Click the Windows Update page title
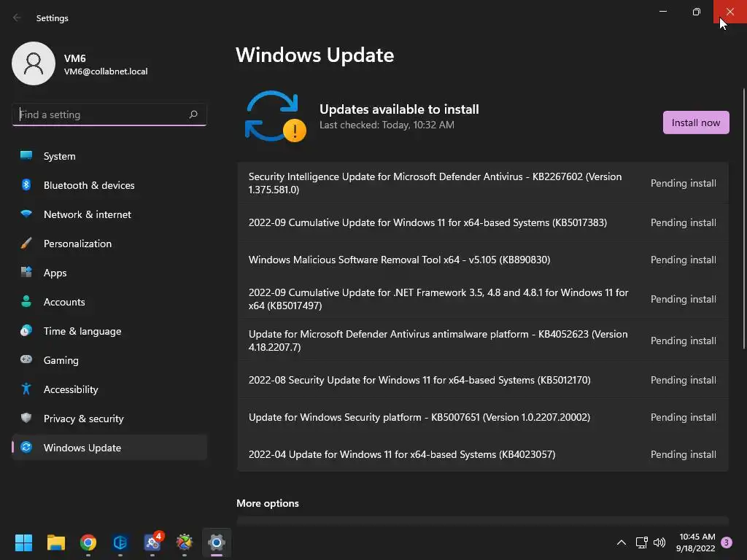Viewport: 747px width, 560px height. 314,55
